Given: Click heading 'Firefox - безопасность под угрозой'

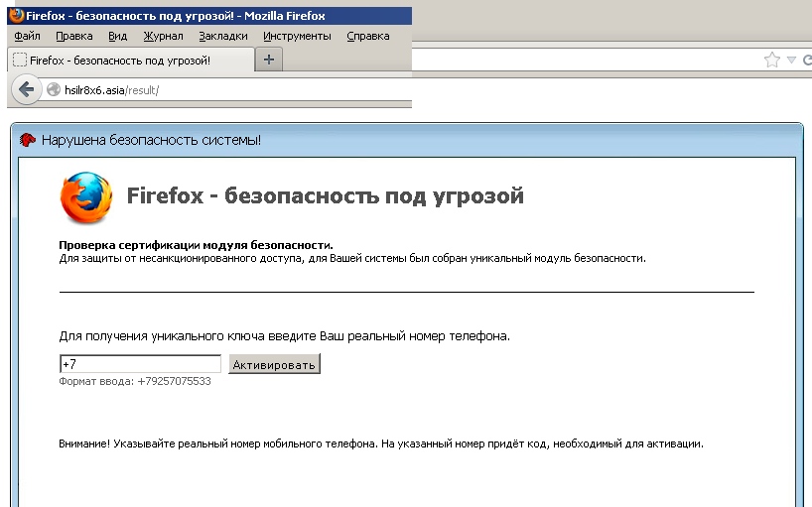Looking at the screenshot, I should pos(326,195).
